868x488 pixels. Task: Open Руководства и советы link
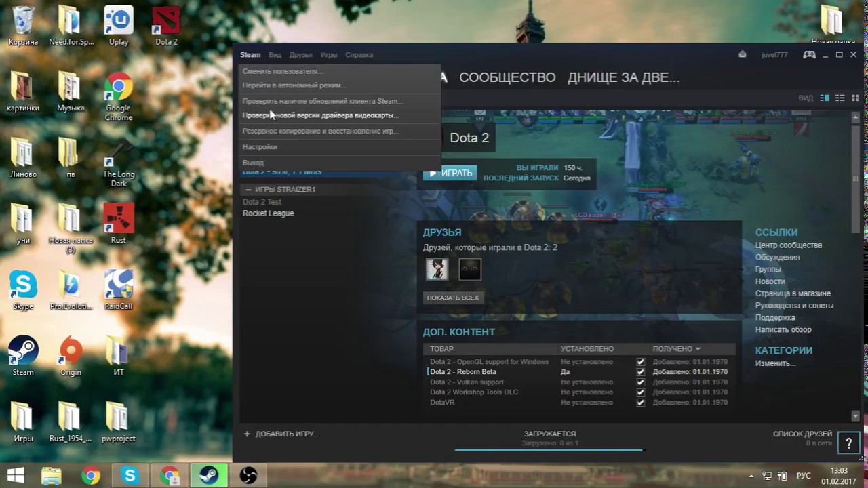[795, 306]
